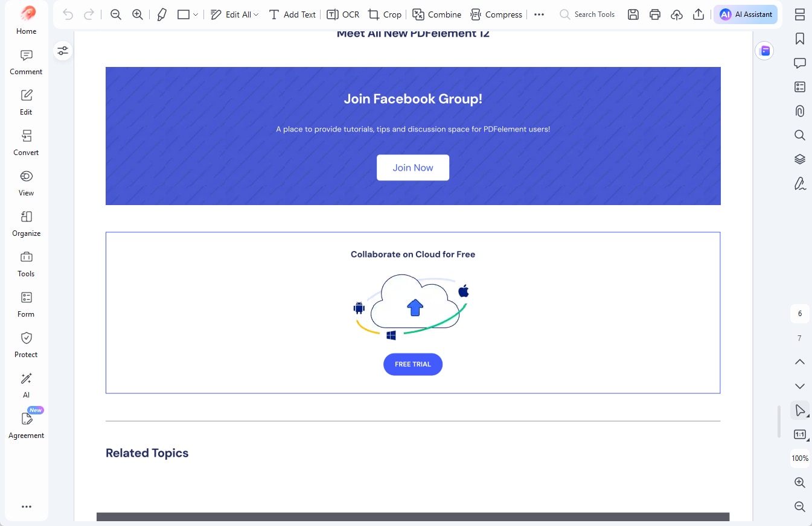Click the "Collaborate on Cloud for Free" text
812x526 pixels.
pyautogui.click(x=413, y=255)
